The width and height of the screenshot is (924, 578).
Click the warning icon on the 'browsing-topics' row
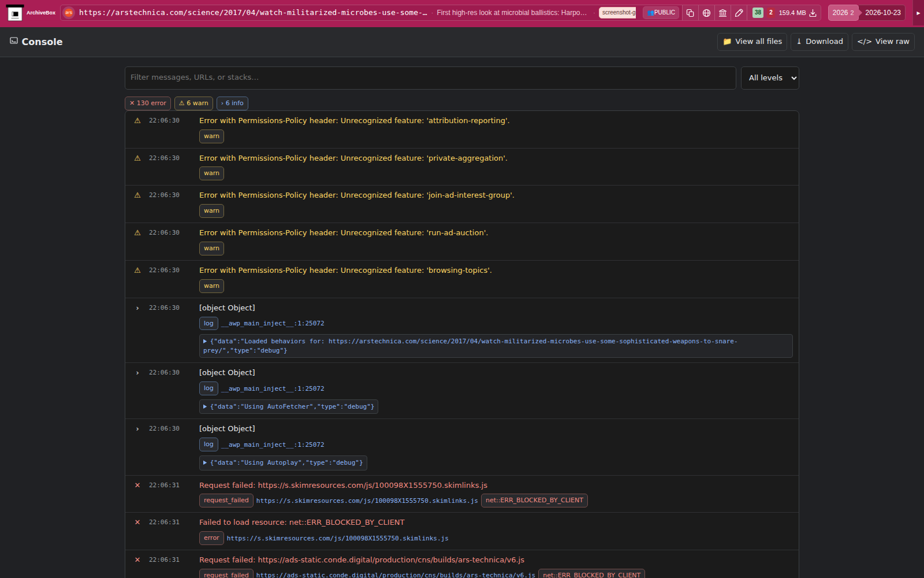(137, 271)
